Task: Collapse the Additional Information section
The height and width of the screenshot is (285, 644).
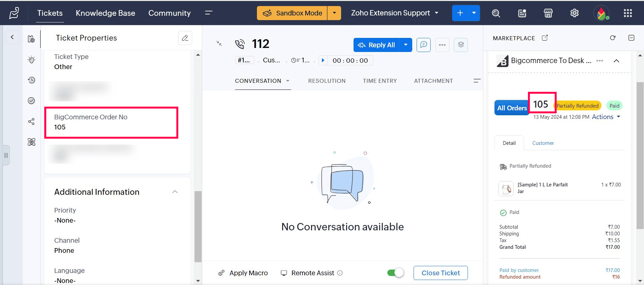Action: [x=175, y=192]
